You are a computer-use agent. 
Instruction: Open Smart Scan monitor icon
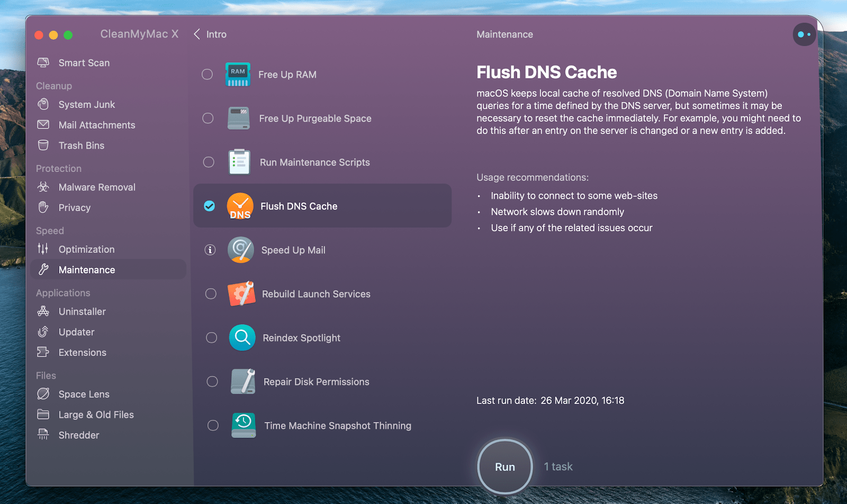pyautogui.click(x=43, y=62)
